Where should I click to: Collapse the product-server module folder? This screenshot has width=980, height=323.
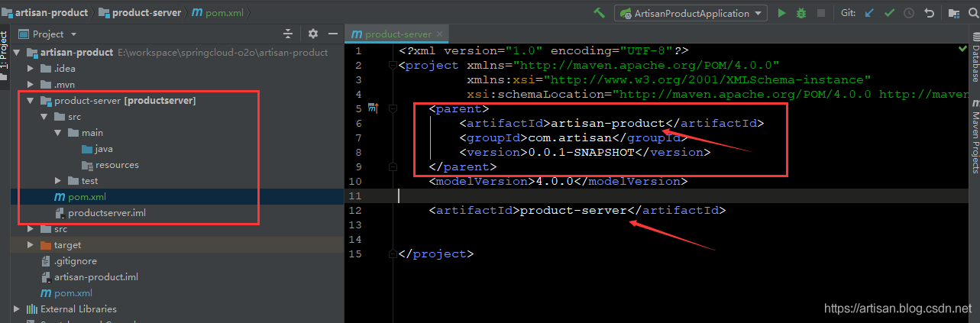click(31, 101)
